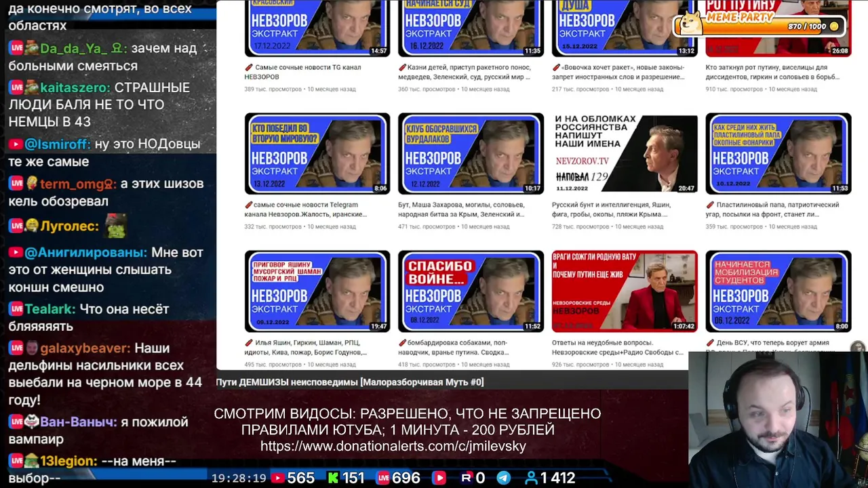The height and width of the screenshot is (488, 868).
Task: Click rocket emoji before 'Пластилиновый папа' title
Action: point(710,205)
